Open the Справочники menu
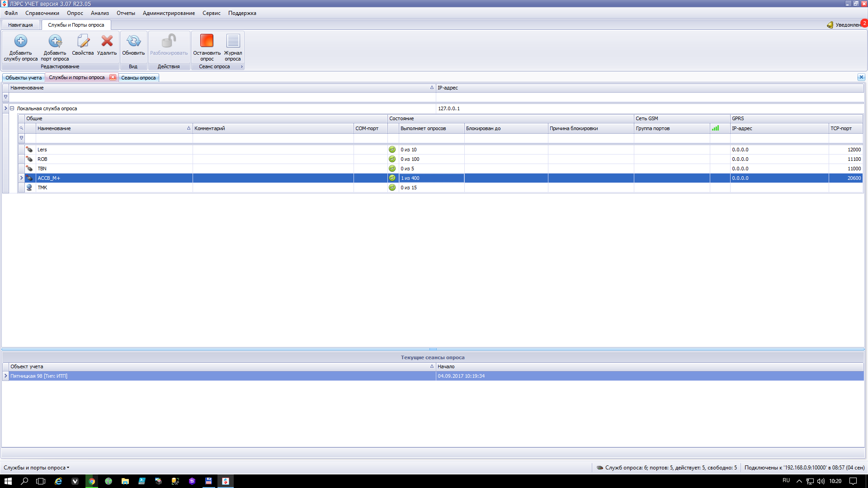The image size is (868, 488). tap(42, 13)
